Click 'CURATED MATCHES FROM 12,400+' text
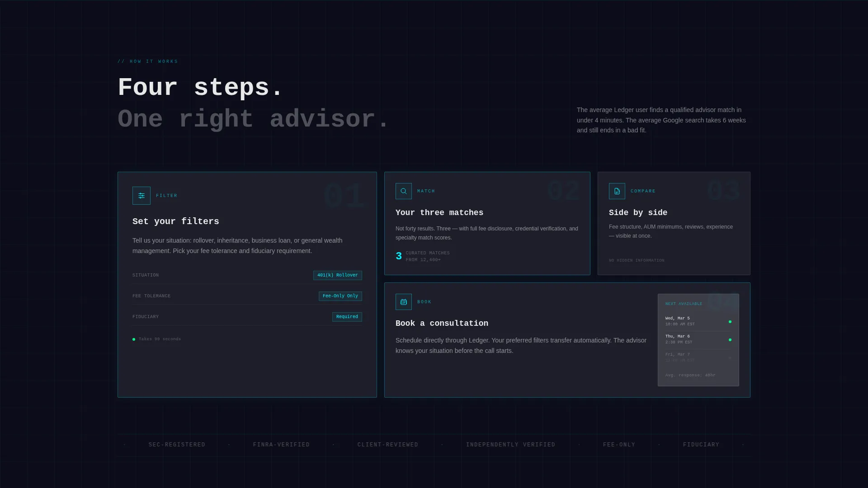This screenshot has width=868, height=488. coord(428,256)
